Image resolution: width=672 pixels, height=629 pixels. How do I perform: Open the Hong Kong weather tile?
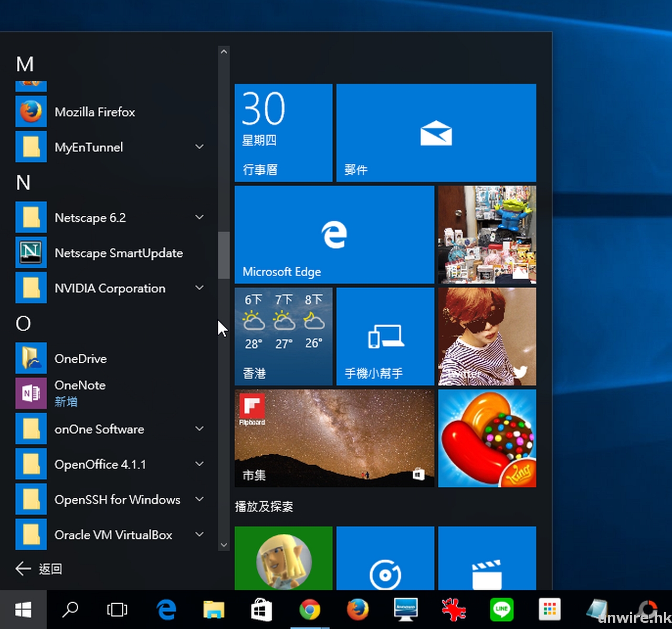[283, 337]
